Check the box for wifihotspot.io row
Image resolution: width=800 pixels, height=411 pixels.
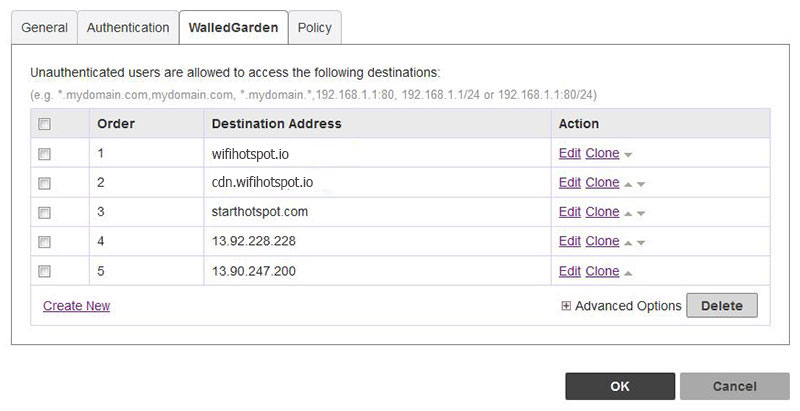pyautogui.click(x=44, y=154)
